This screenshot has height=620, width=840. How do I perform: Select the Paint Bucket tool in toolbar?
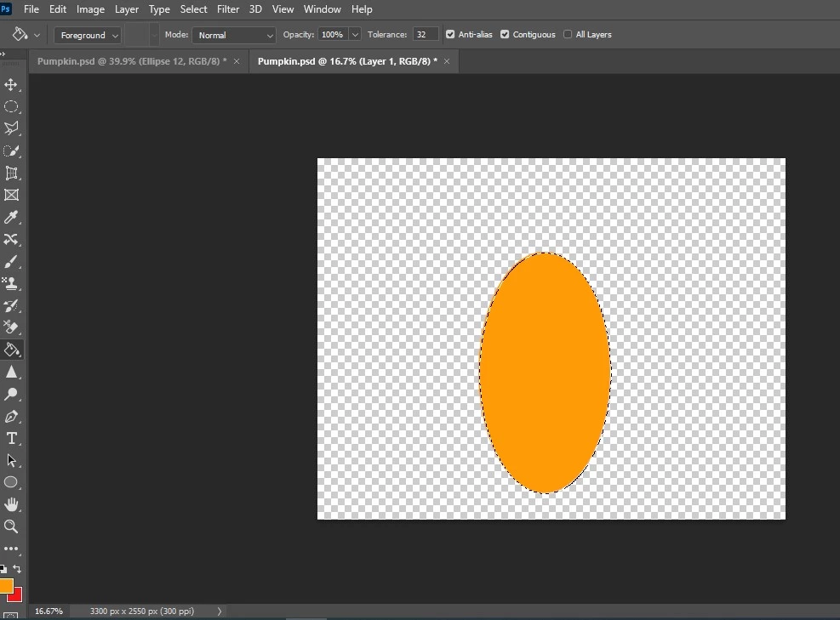[x=11, y=350]
